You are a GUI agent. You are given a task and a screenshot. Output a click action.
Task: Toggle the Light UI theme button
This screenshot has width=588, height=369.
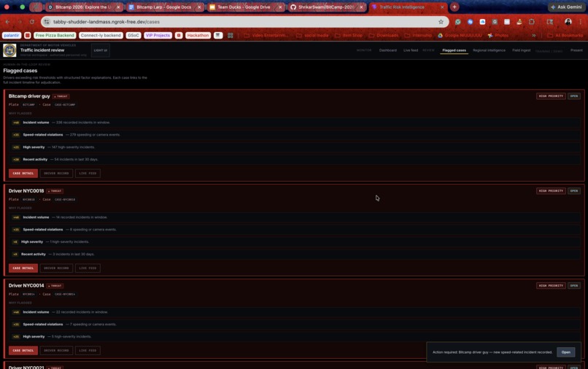(101, 50)
